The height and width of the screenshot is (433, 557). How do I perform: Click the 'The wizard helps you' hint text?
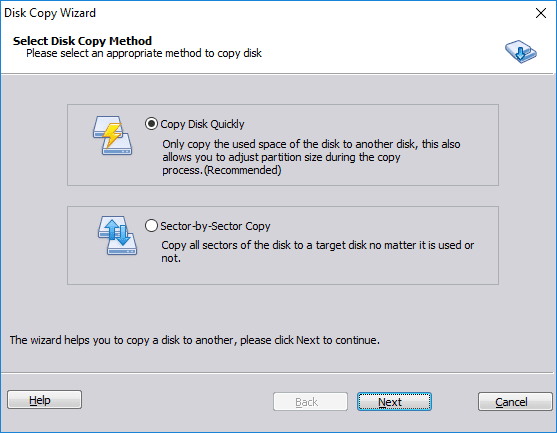point(195,340)
